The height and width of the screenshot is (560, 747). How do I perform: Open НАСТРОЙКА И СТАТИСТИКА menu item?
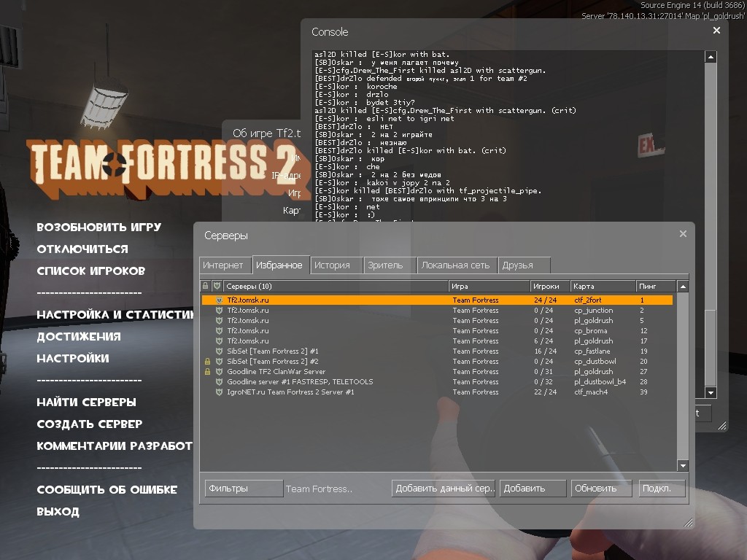point(115,315)
